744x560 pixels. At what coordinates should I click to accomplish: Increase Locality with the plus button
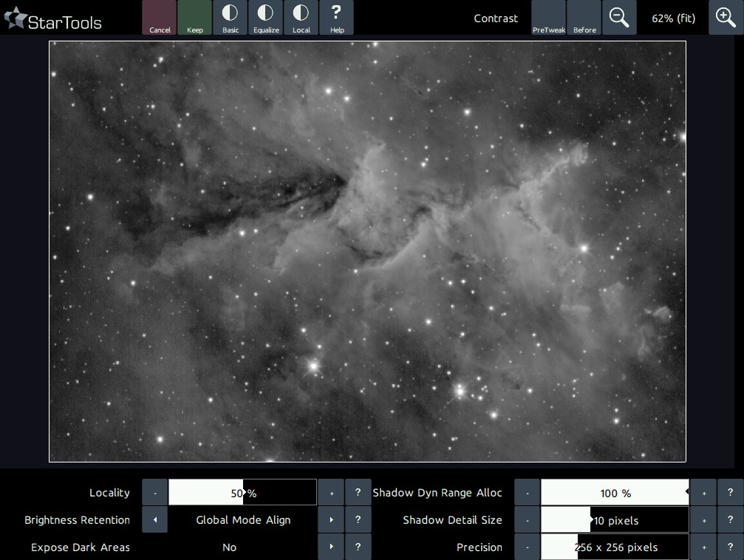332,493
